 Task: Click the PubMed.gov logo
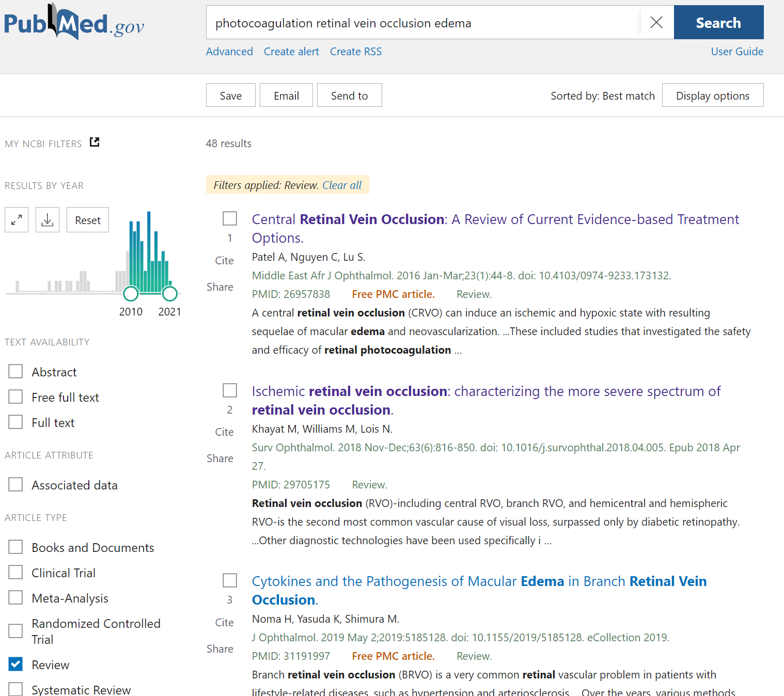tap(74, 23)
